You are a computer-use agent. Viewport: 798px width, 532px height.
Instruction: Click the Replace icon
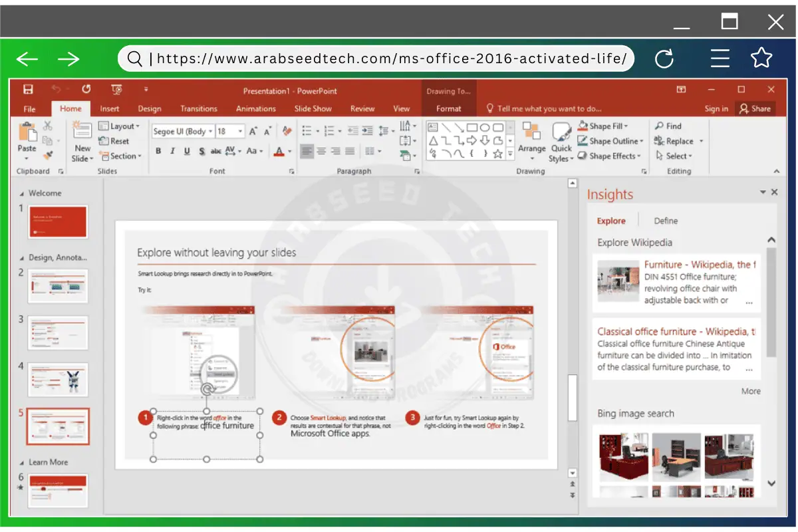(676, 141)
